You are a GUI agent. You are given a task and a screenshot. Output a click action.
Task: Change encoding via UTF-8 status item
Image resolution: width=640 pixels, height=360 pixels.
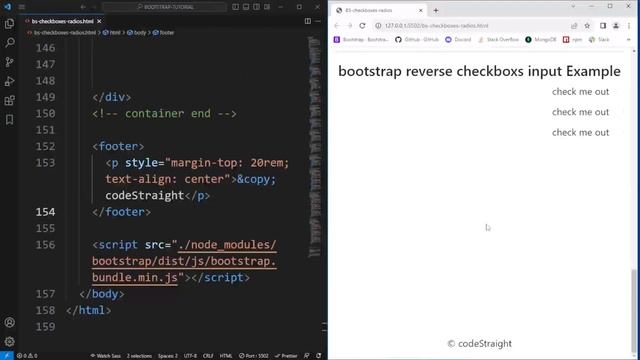[x=190, y=356]
